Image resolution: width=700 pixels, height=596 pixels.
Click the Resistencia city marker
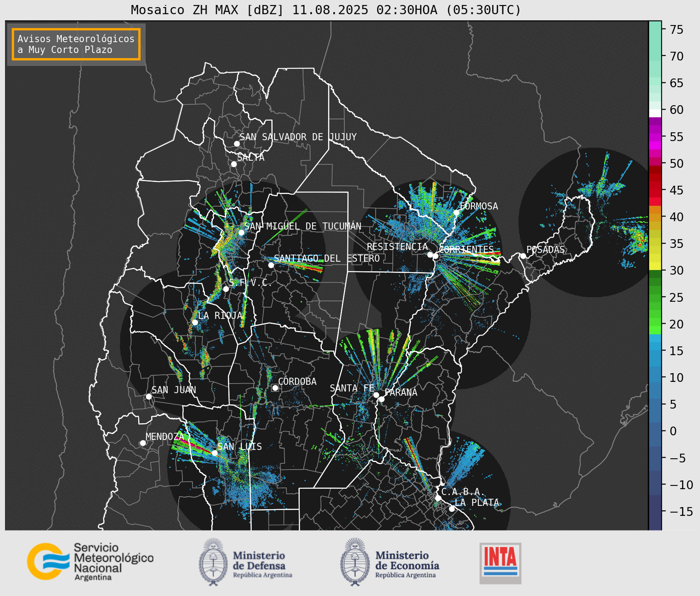click(430, 255)
